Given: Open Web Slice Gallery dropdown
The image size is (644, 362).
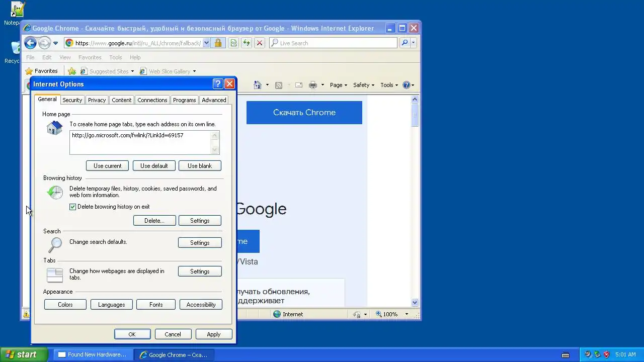Looking at the screenshot, I should pyautogui.click(x=168, y=71).
